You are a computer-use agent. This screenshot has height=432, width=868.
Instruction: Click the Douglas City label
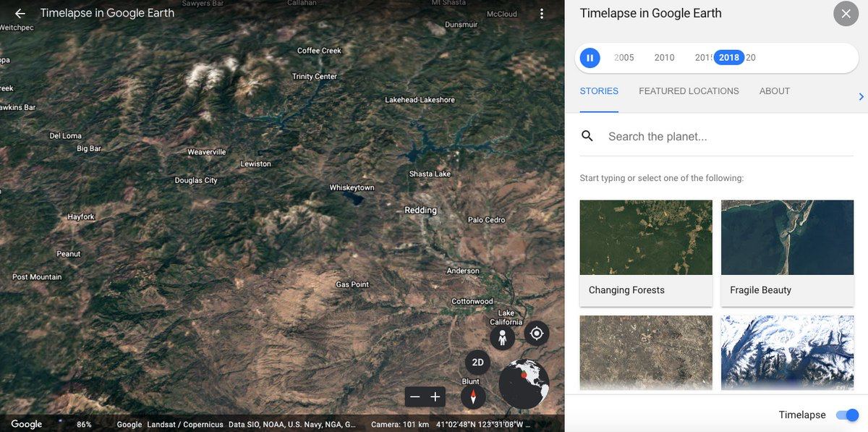coord(196,181)
